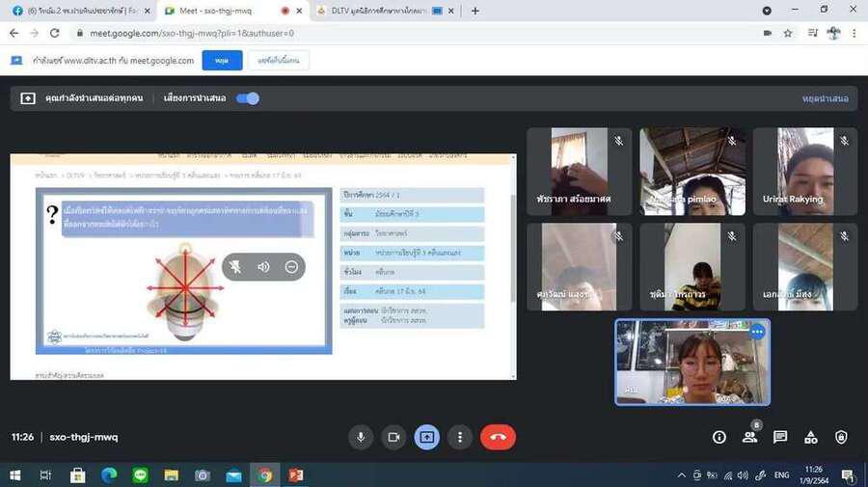Switch to the Facebook browser tab
Image resolution: width=868 pixels, height=487 pixels.
point(77,11)
